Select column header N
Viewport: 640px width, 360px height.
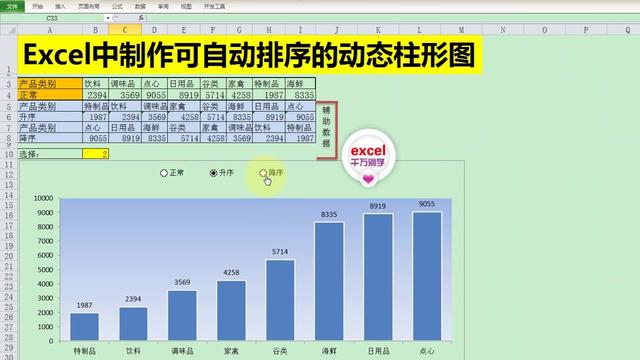503,30
